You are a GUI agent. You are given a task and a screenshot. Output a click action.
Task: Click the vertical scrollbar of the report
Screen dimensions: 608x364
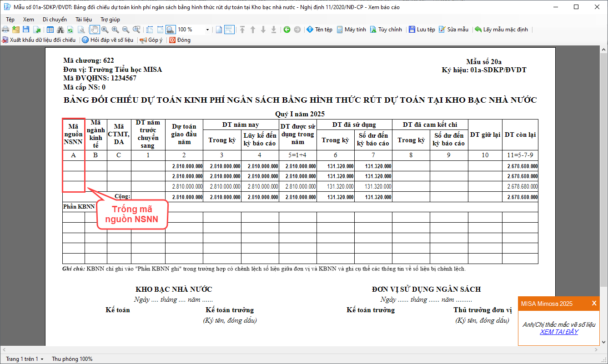(604, 196)
